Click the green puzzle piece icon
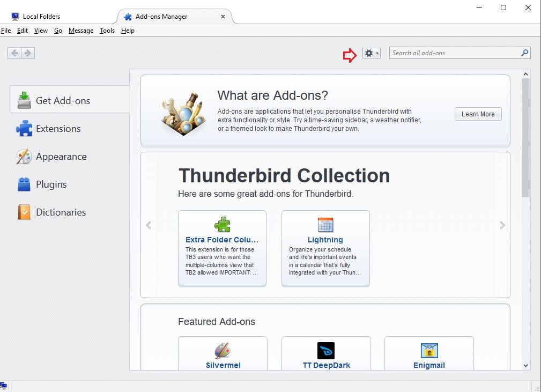Screen dimensions: 541x392 point(222,224)
